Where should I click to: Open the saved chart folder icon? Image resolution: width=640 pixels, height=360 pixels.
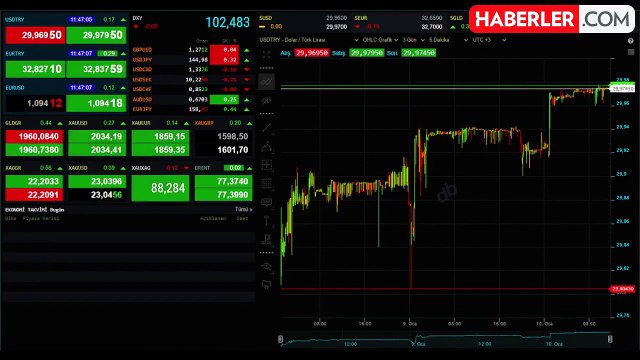[x=266, y=284]
